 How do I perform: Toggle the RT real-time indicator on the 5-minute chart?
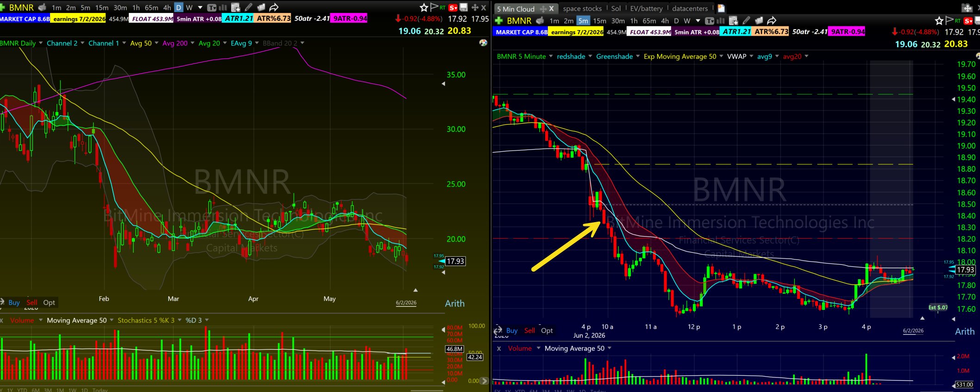(x=958, y=20)
